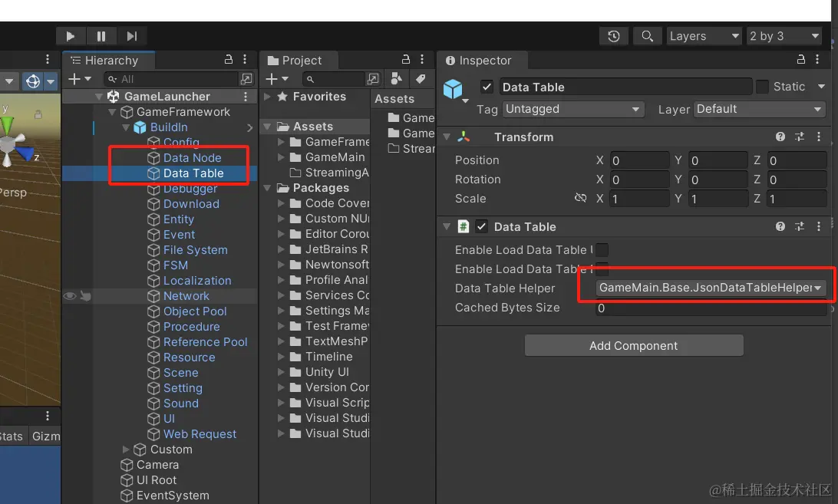Toggle the Inspector panel lock icon
The image size is (838, 504).
[x=800, y=59]
